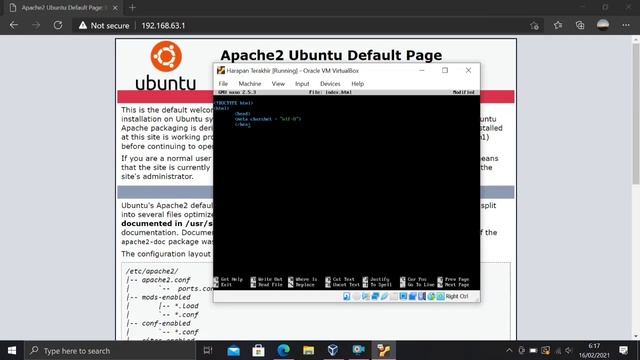Click the Justify shortcut in nano
This screenshot has width=640, height=360.
(376, 279)
